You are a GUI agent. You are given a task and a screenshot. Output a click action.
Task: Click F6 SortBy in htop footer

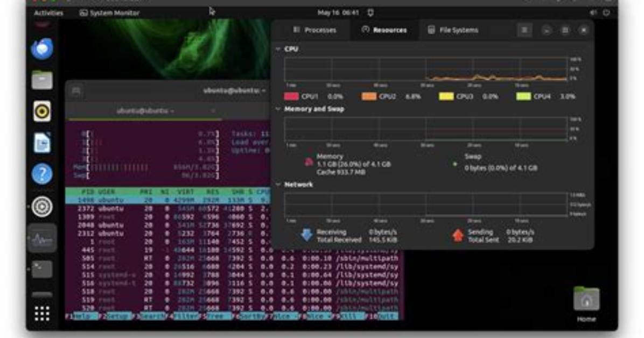coord(248,316)
